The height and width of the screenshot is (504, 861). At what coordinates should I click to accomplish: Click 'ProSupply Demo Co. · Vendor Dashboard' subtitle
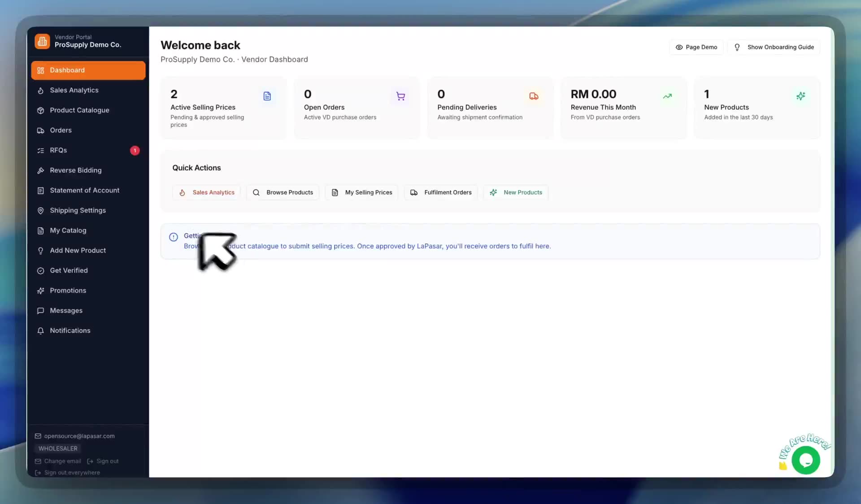tap(234, 60)
